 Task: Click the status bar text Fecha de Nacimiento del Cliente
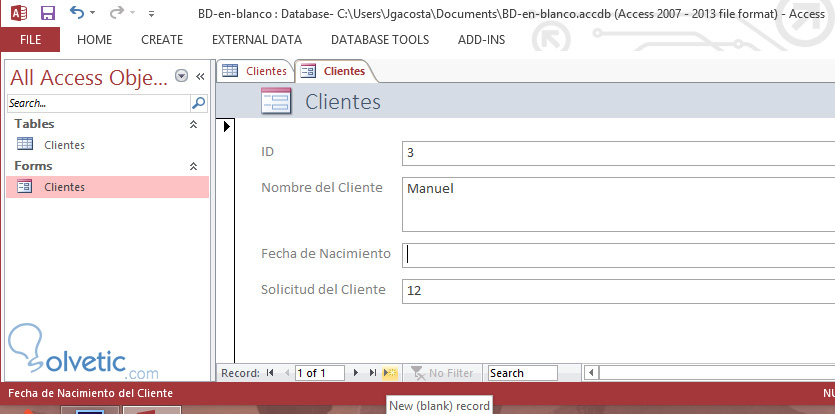91,393
